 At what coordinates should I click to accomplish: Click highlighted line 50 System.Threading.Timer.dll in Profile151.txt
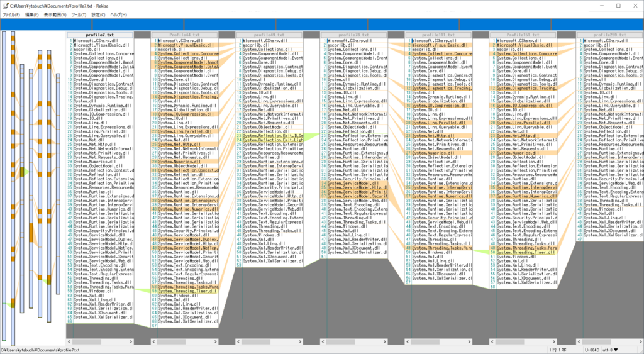point(524,252)
